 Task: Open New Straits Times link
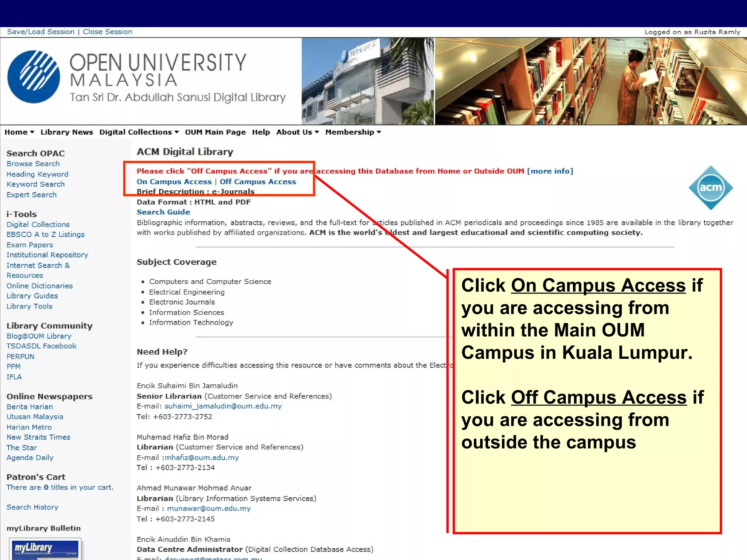(x=38, y=437)
